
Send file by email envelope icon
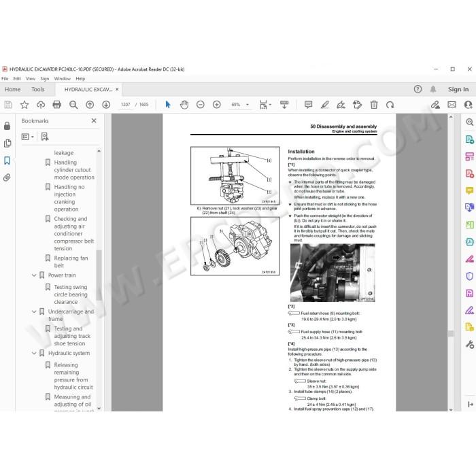point(452,105)
